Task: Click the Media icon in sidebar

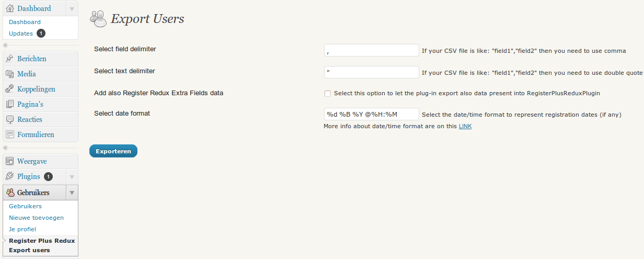Action: tap(10, 74)
